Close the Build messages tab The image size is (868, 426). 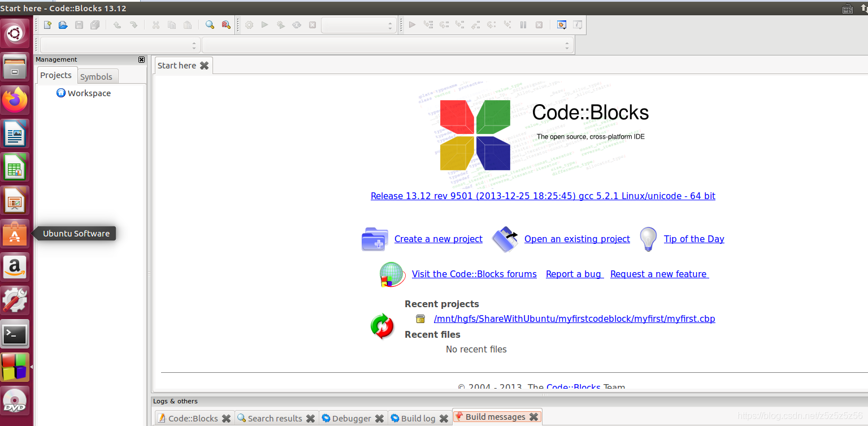533,417
